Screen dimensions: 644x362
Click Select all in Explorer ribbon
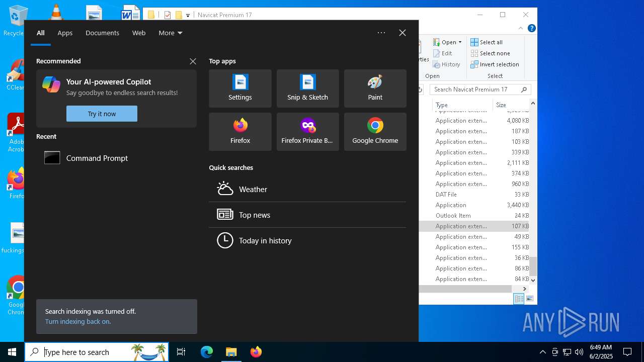(x=487, y=42)
